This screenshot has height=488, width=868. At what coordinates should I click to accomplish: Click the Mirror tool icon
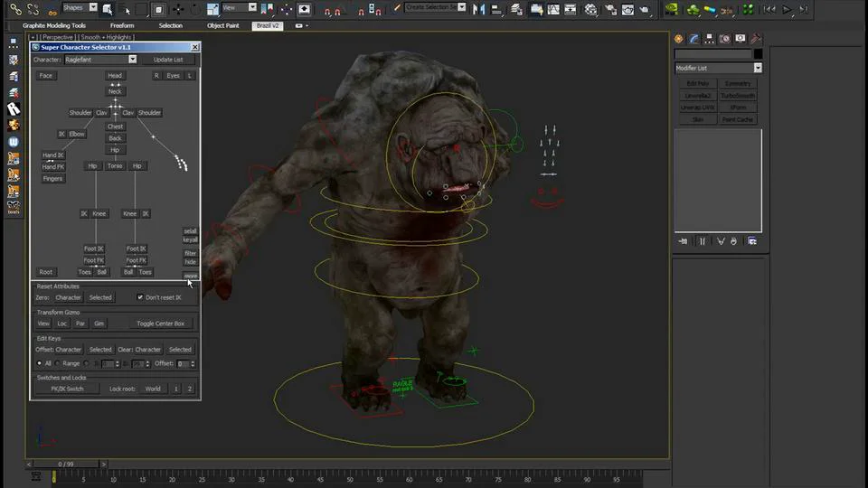pyautogui.click(x=478, y=9)
